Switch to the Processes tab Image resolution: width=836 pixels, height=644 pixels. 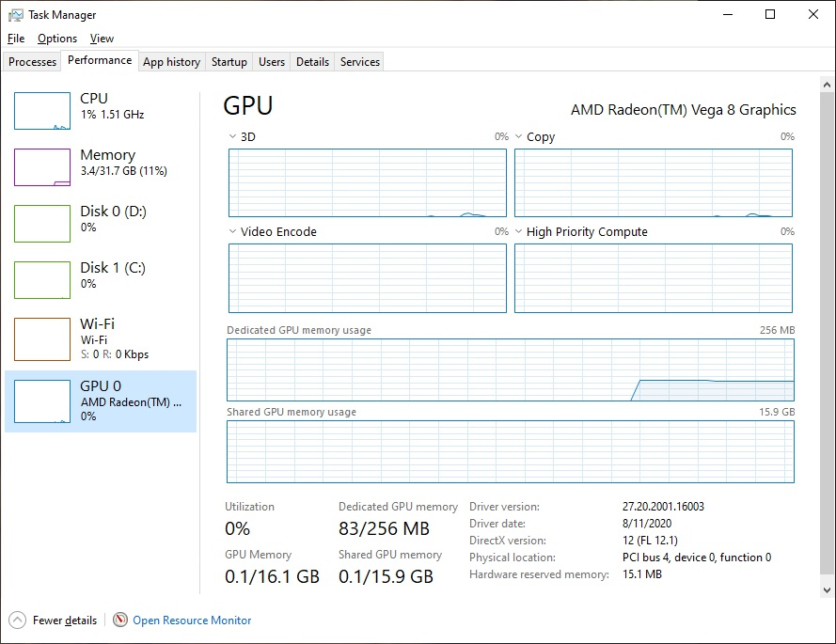33,62
